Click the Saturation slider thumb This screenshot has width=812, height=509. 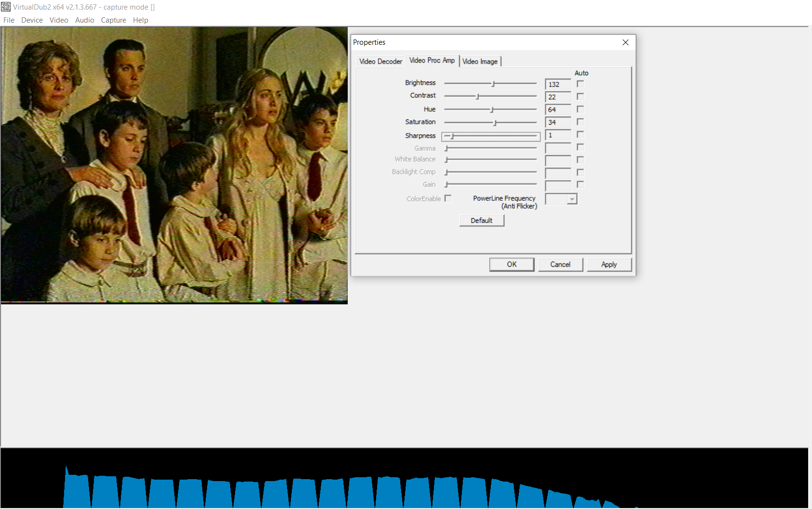[495, 123]
